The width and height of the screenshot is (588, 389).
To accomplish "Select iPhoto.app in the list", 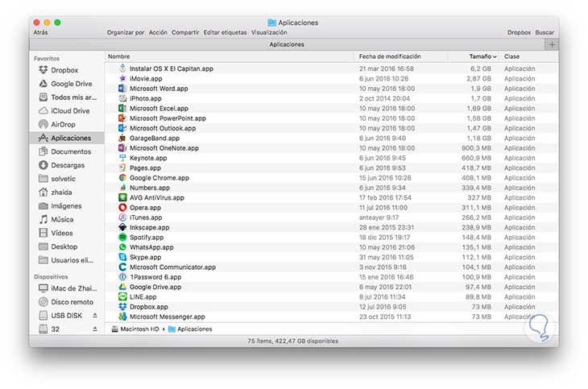I will pyautogui.click(x=331, y=98).
